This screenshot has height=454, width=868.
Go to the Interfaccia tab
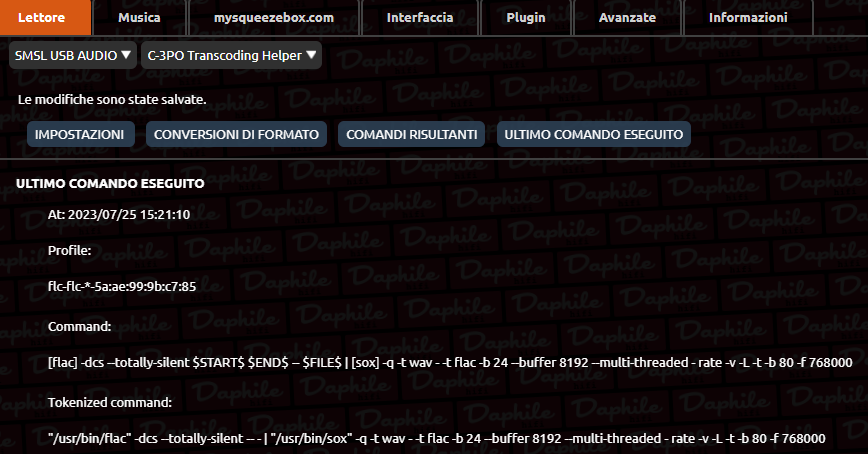(x=420, y=18)
